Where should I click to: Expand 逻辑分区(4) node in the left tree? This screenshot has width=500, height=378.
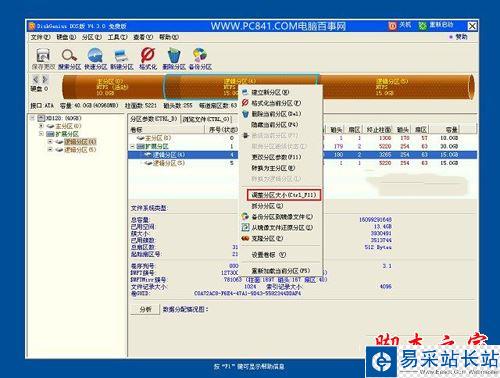point(50,142)
